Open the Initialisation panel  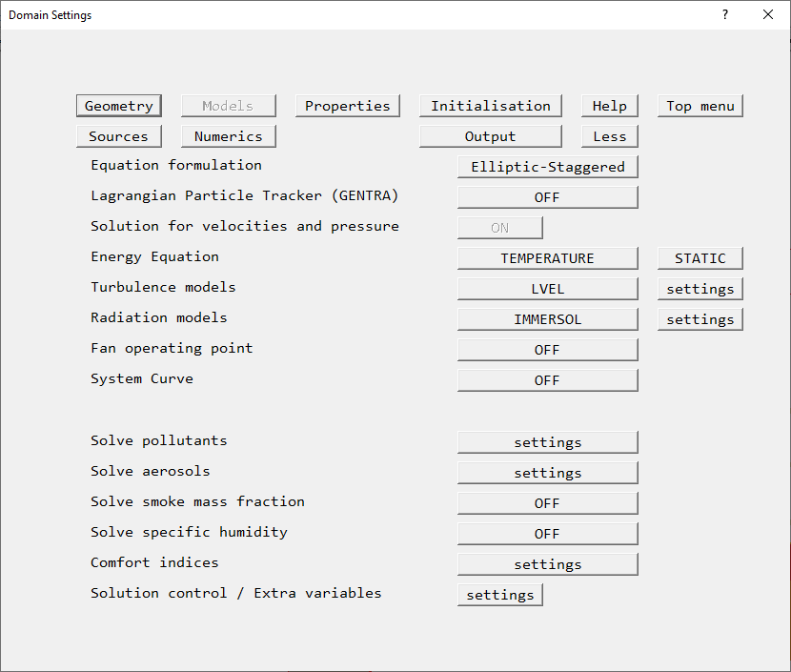point(490,106)
